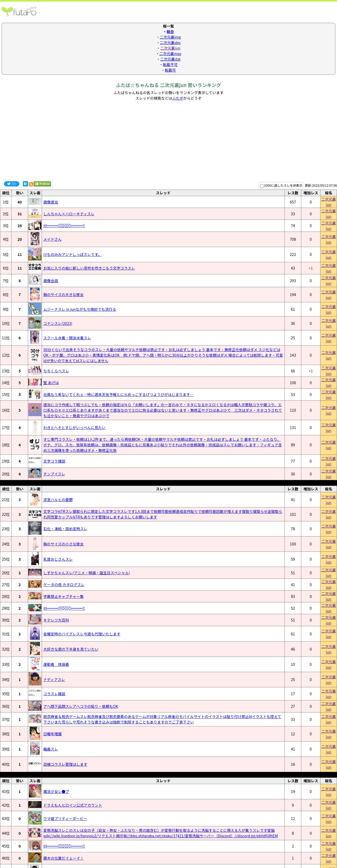This screenshot has height=868, width=337.
Task: Open the 二次元裏img board link
Action: tap(170, 37)
